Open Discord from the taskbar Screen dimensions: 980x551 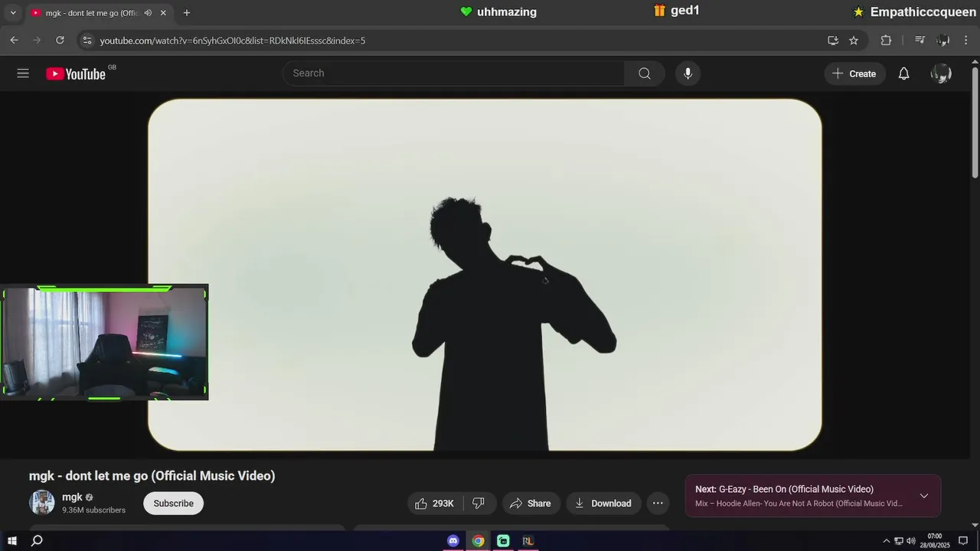point(453,541)
